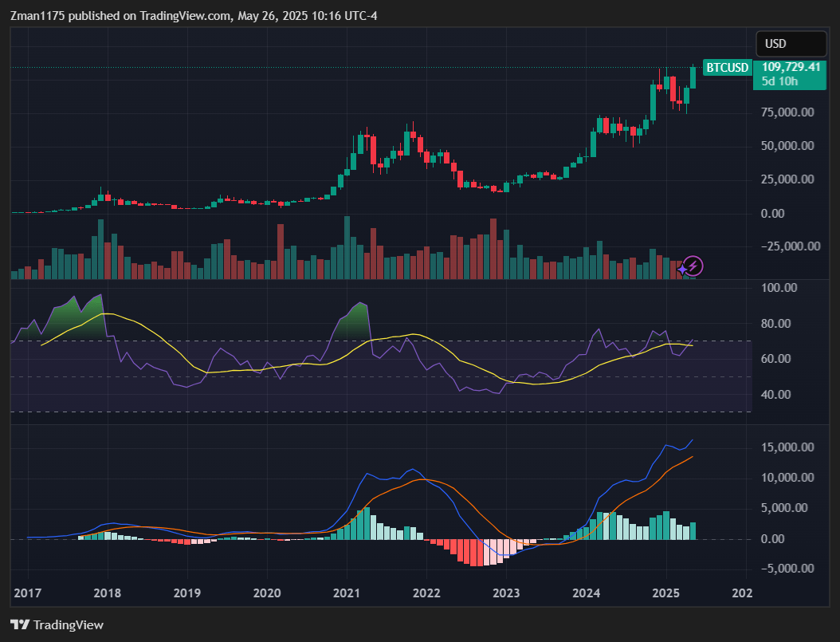
Task: Click the purple lightning bolt icon
Action: [x=693, y=266]
